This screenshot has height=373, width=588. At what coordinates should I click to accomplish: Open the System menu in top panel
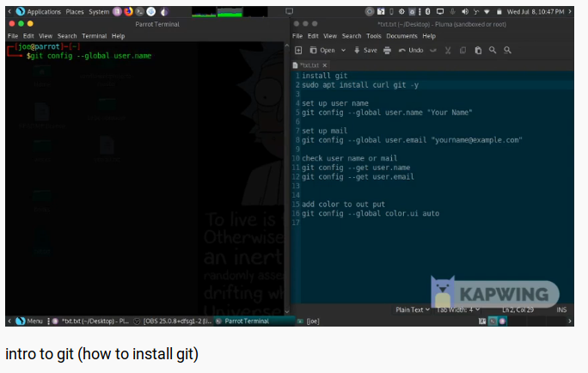(99, 12)
